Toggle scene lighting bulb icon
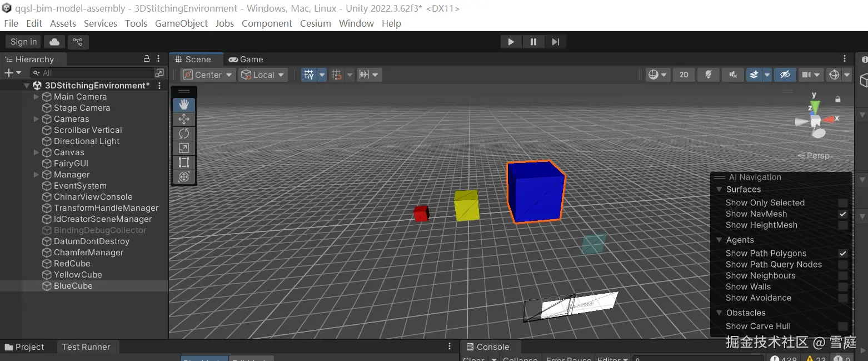This screenshot has width=868, height=361. coord(709,75)
